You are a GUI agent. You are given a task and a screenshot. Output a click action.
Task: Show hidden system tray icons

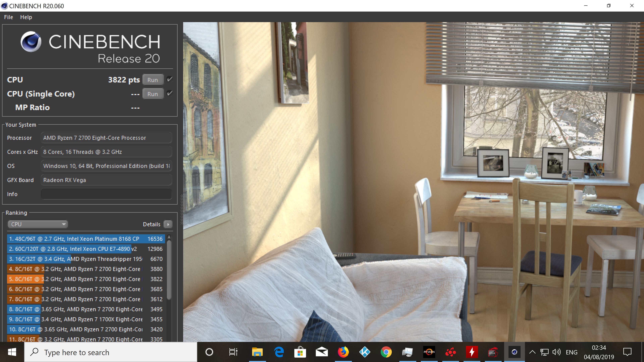[532, 352]
